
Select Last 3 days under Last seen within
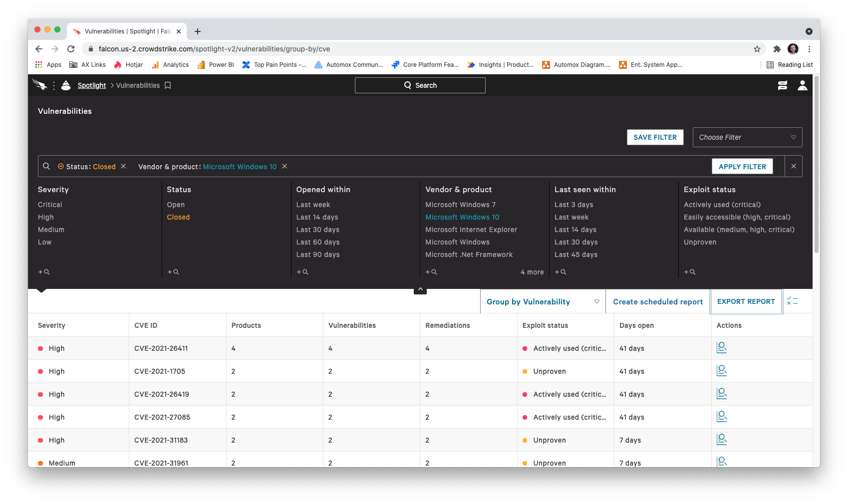pyautogui.click(x=573, y=205)
